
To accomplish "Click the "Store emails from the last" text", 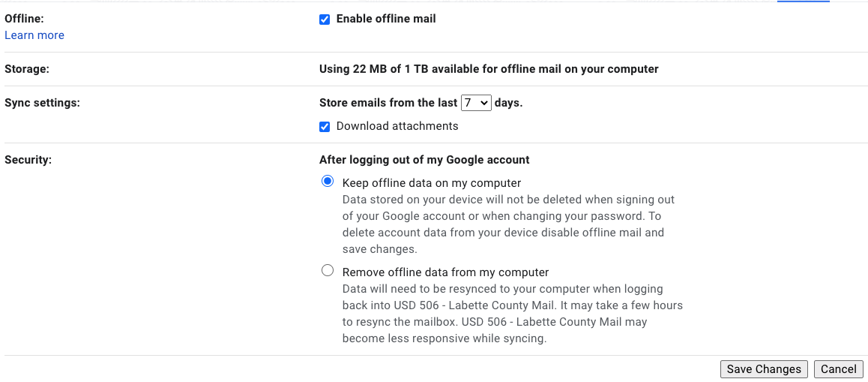I will point(388,103).
